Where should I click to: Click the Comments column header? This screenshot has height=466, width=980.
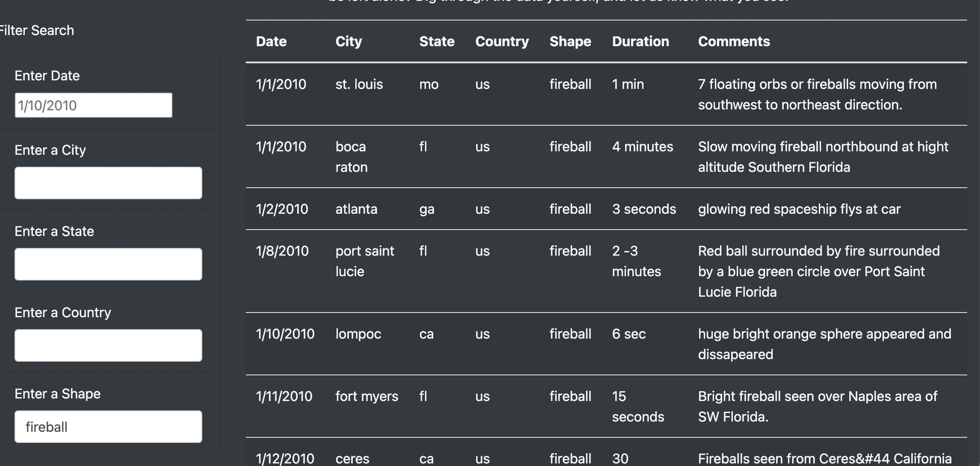point(734,41)
